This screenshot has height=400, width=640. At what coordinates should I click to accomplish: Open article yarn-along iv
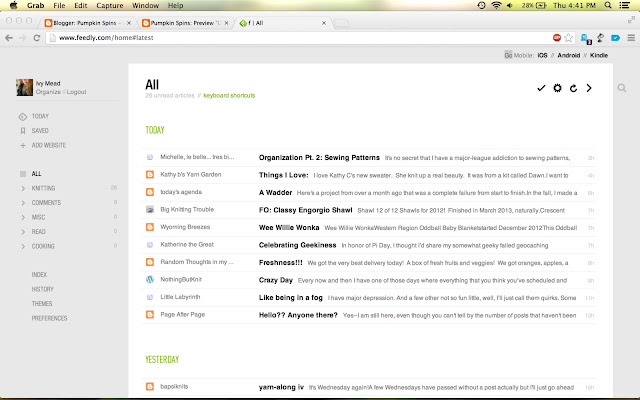click(x=281, y=387)
